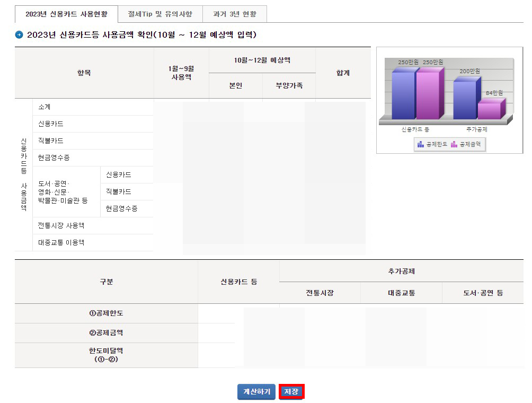Open the 과거 3년 현황 tab

point(235,14)
